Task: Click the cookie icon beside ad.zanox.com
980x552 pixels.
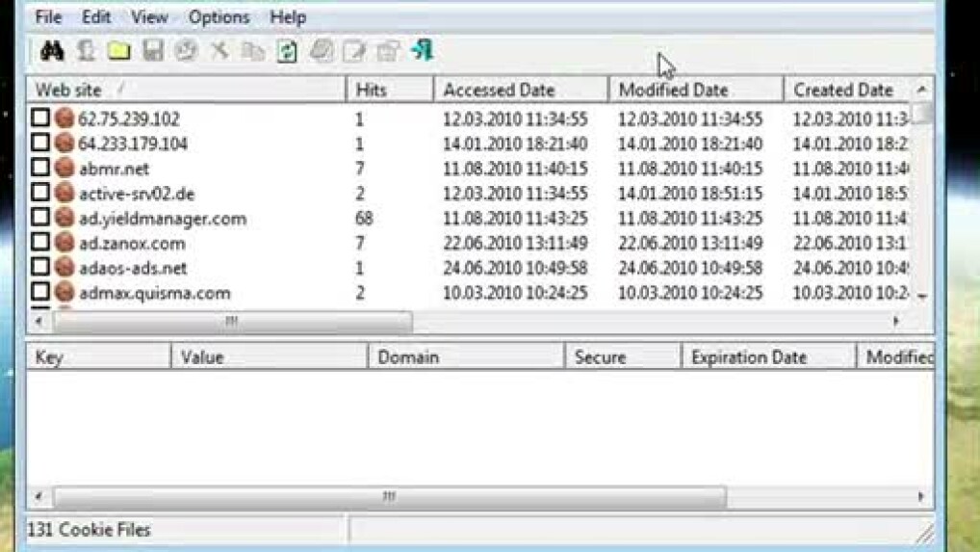Action: (64, 244)
